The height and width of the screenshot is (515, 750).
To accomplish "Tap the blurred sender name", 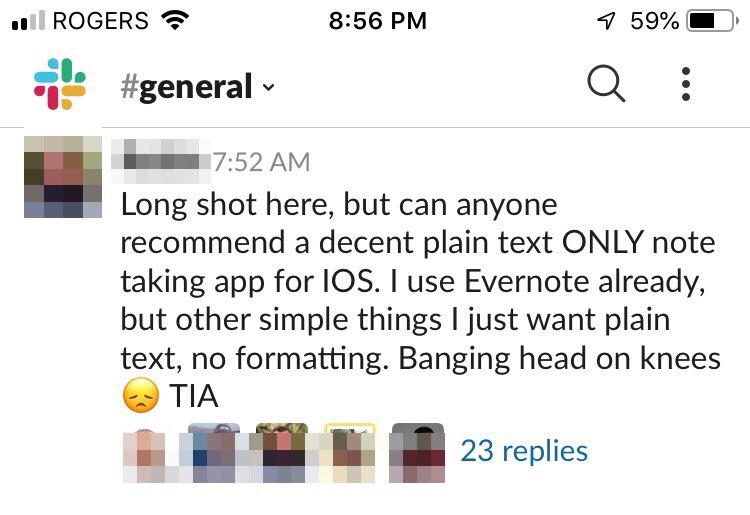I will coord(164,161).
